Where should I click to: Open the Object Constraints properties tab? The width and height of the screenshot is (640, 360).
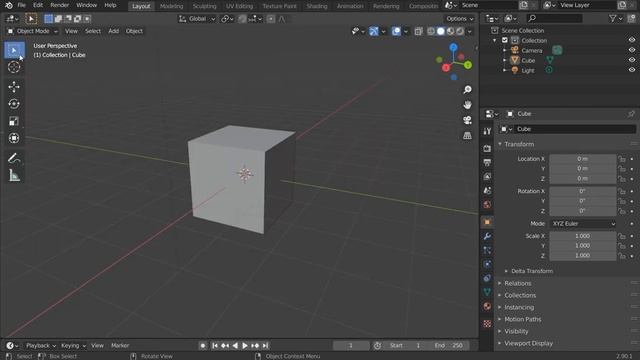(487, 278)
